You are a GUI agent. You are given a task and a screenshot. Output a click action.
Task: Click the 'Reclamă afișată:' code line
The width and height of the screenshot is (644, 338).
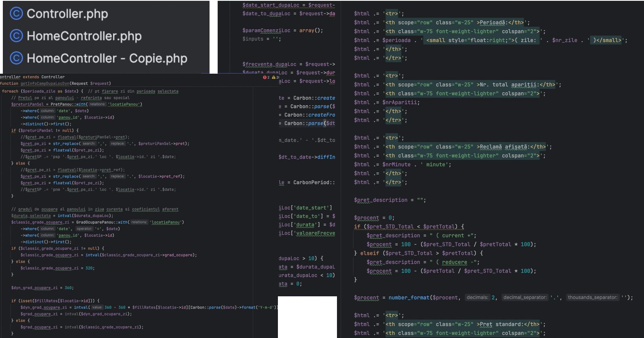tap(453, 147)
